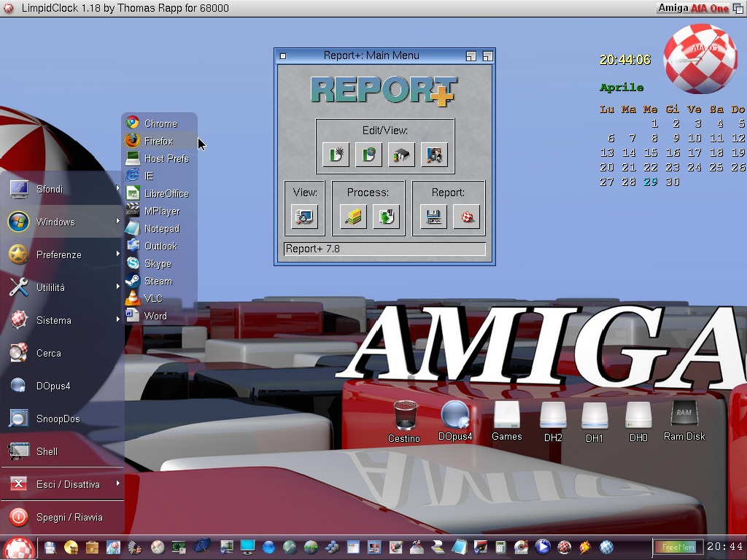Open the VLC entry with cone icon
Image resolution: width=747 pixels, height=560 pixels.
(153, 298)
